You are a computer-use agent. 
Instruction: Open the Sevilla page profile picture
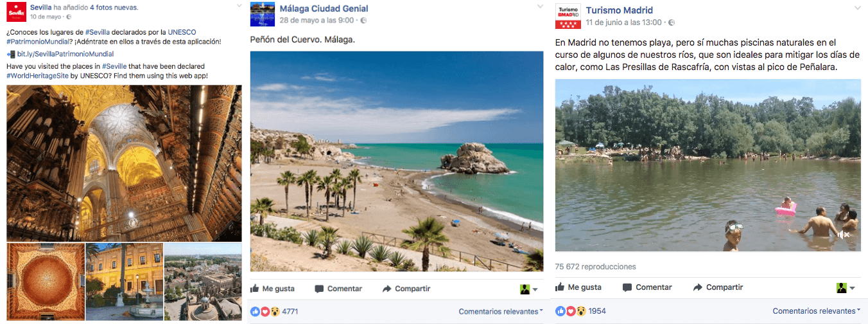17,12
